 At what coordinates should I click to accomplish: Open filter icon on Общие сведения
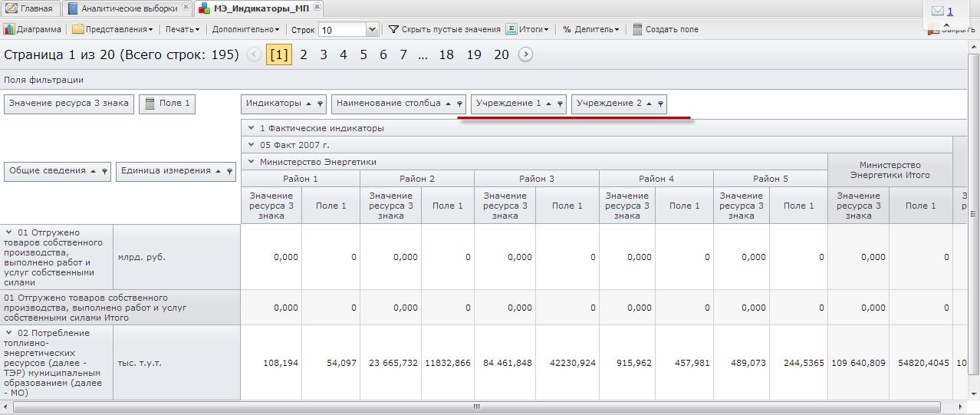[x=105, y=172]
